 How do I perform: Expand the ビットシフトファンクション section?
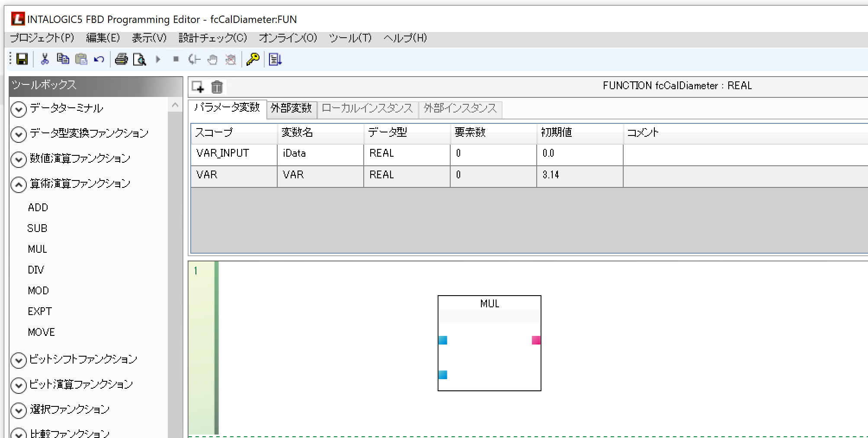[x=19, y=360]
